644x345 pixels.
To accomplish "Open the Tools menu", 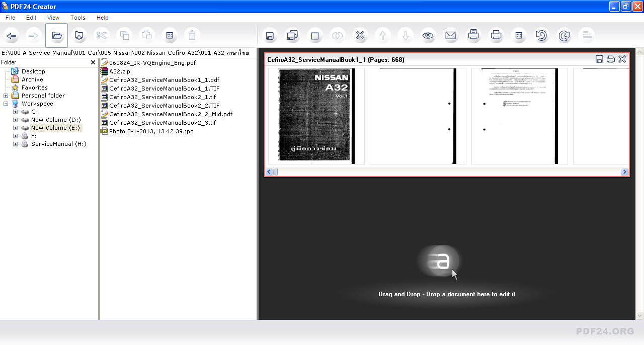I will 78,18.
